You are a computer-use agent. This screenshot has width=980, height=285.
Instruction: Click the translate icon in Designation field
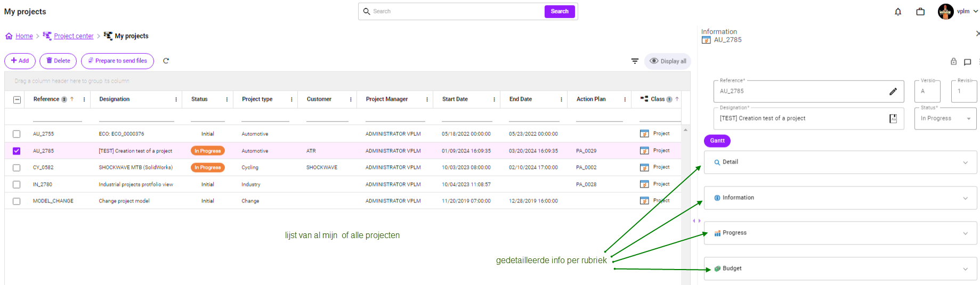pyautogui.click(x=893, y=118)
